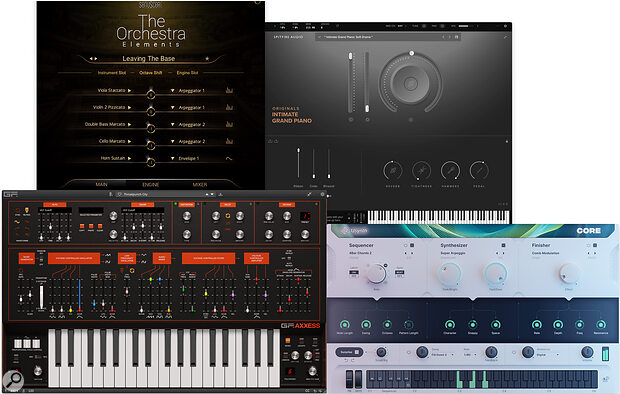Viewport: 620px width, 394px height.
Task: Open Cello Marcato's Arpeggiator 2 dropdown
Action: coord(188,141)
